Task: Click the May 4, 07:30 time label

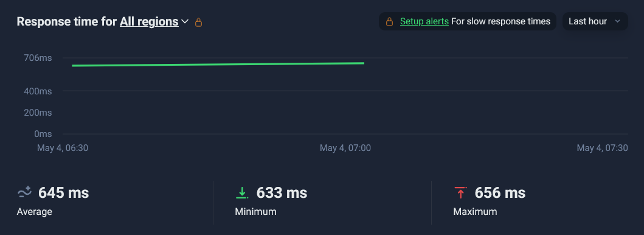Action: [x=603, y=148]
